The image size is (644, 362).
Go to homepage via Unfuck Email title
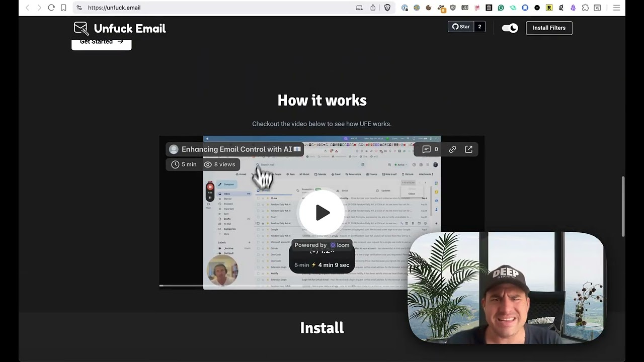click(x=130, y=29)
